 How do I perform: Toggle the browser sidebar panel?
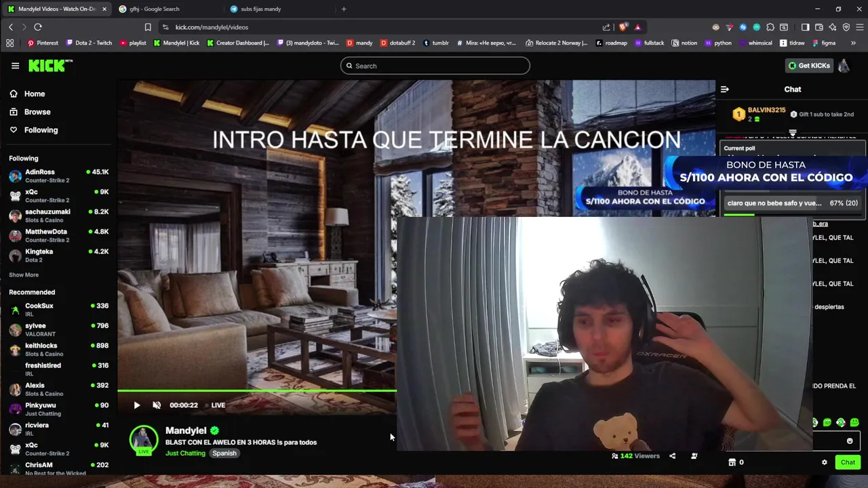[805, 27]
